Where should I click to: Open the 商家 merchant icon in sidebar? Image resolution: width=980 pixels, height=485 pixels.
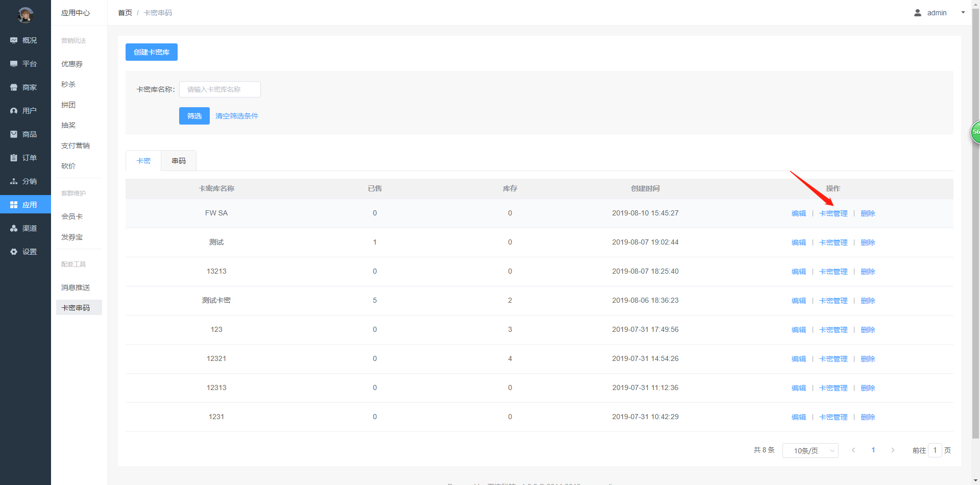point(14,87)
